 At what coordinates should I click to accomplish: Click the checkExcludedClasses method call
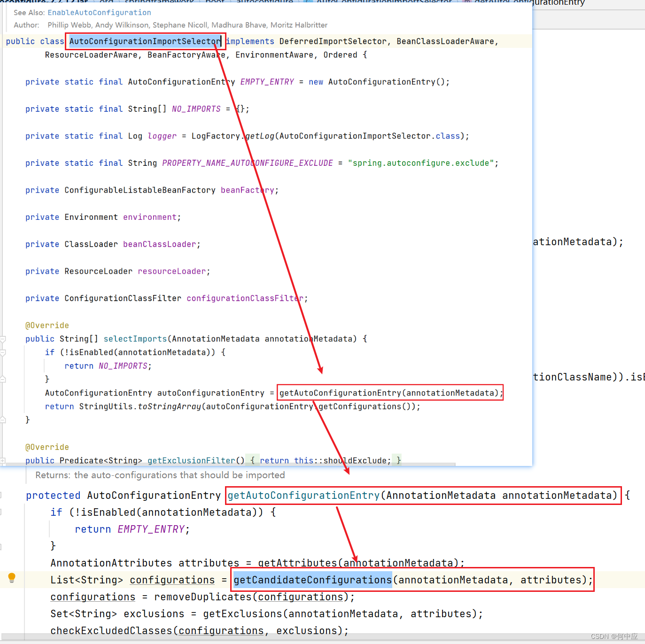112,631
